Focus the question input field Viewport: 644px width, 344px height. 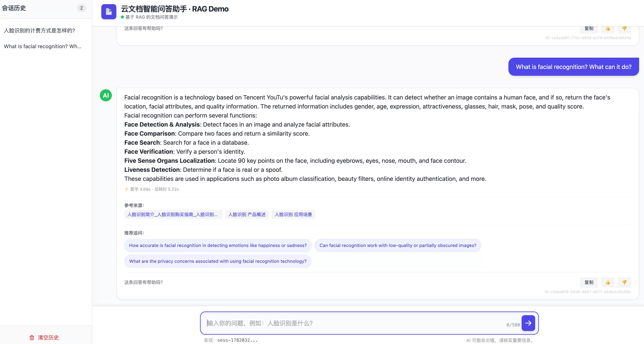(x=355, y=323)
